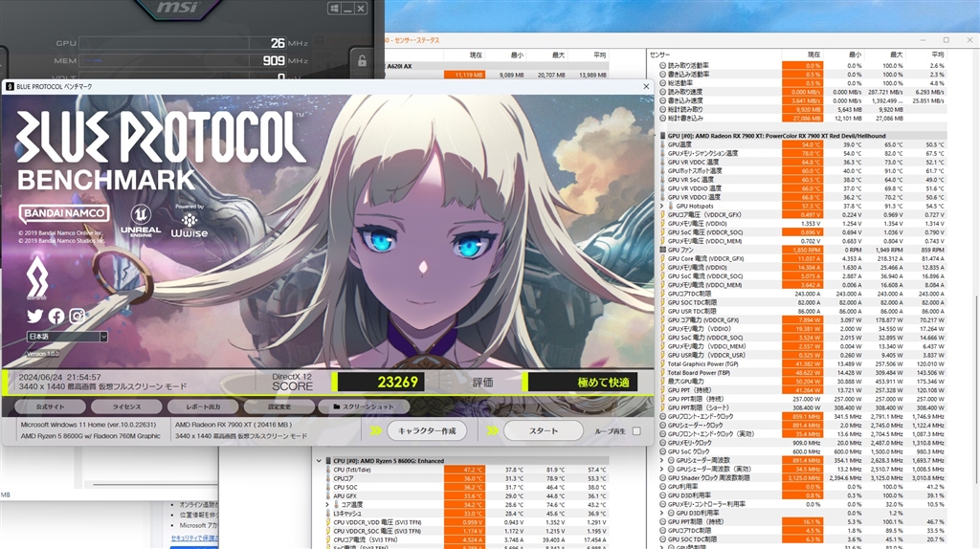Open the 公式サイト official site button
The image size is (980, 549).
pos(50,406)
